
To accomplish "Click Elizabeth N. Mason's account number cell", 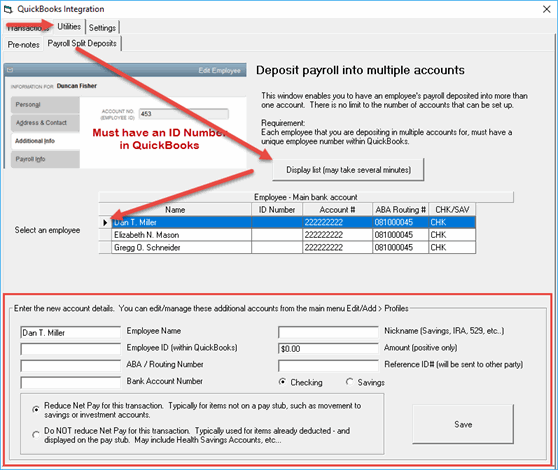I will point(337,235).
